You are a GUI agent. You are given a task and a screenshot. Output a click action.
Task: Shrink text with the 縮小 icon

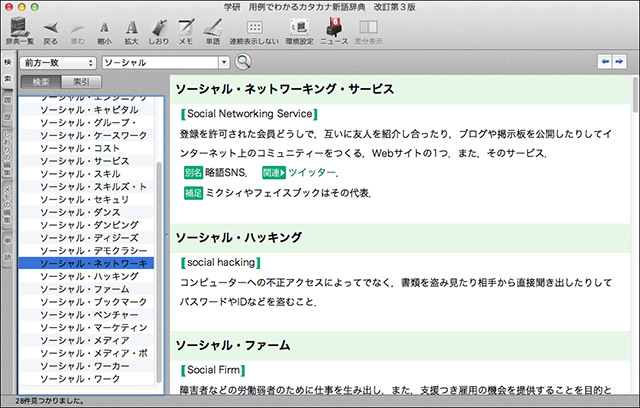click(104, 31)
